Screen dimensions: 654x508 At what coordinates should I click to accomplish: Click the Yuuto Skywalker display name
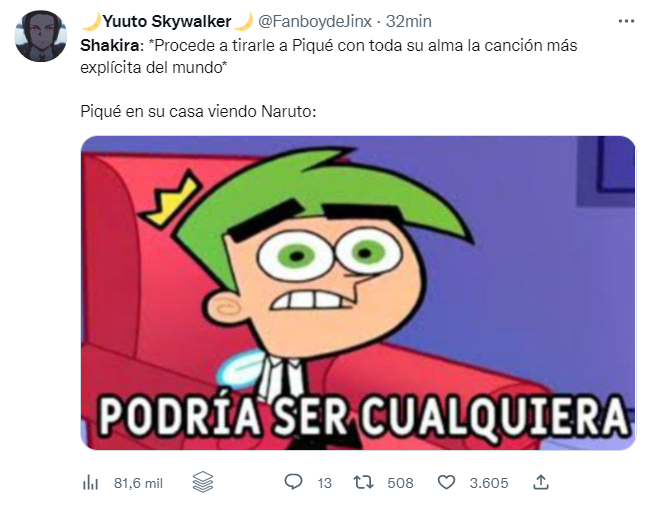click(x=167, y=21)
